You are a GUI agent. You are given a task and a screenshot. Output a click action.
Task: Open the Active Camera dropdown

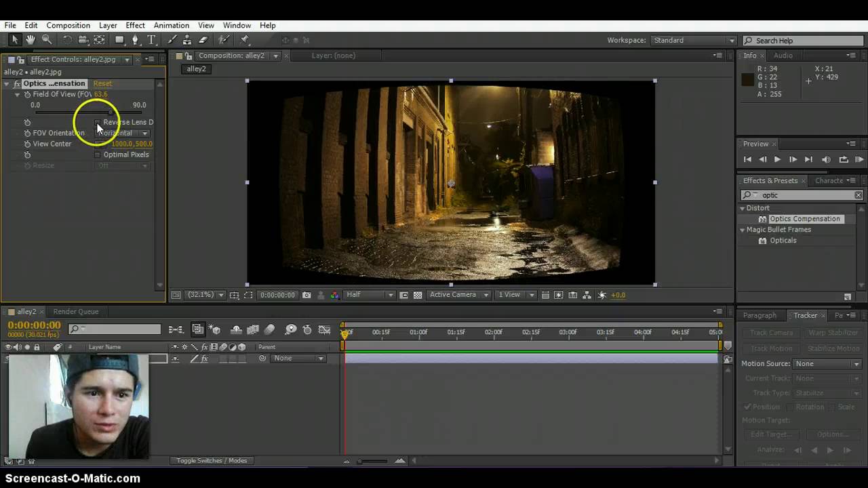click(459, 295)
